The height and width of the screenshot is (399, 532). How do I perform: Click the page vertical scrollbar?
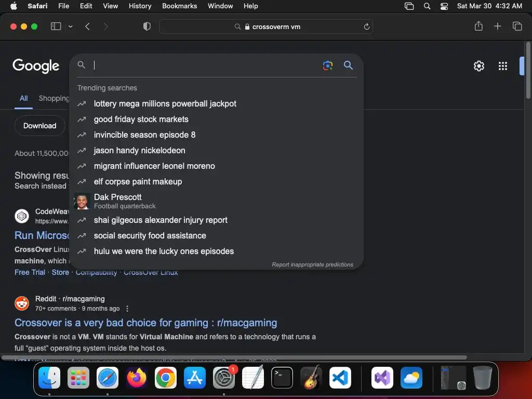coord(528,70)
